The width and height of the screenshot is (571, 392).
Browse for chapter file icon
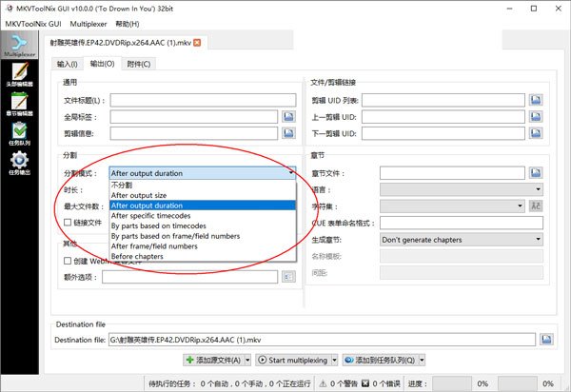[536, 173]
